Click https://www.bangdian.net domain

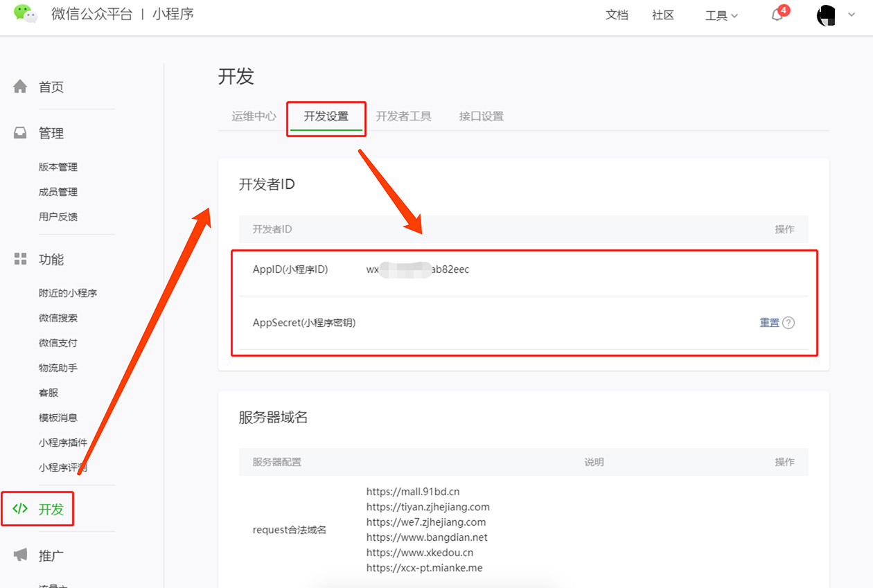point(427,537)
